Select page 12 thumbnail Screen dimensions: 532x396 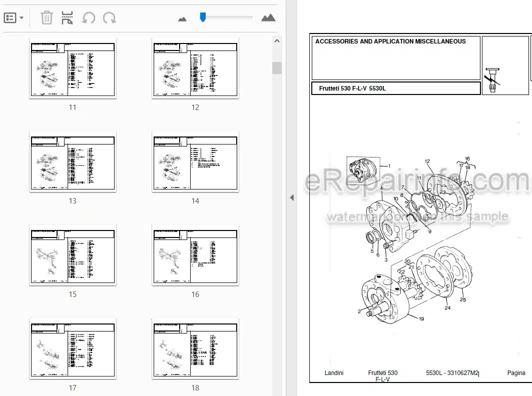tap(195, 69)
